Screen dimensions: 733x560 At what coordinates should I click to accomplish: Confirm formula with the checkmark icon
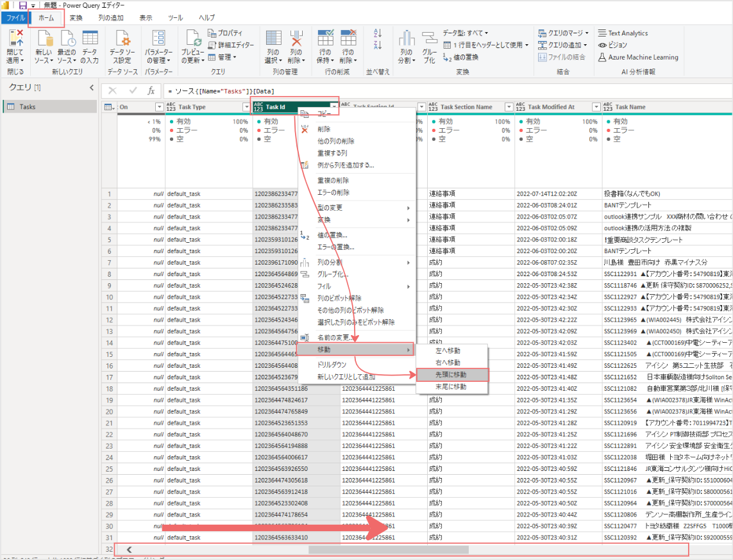(133, 90)
